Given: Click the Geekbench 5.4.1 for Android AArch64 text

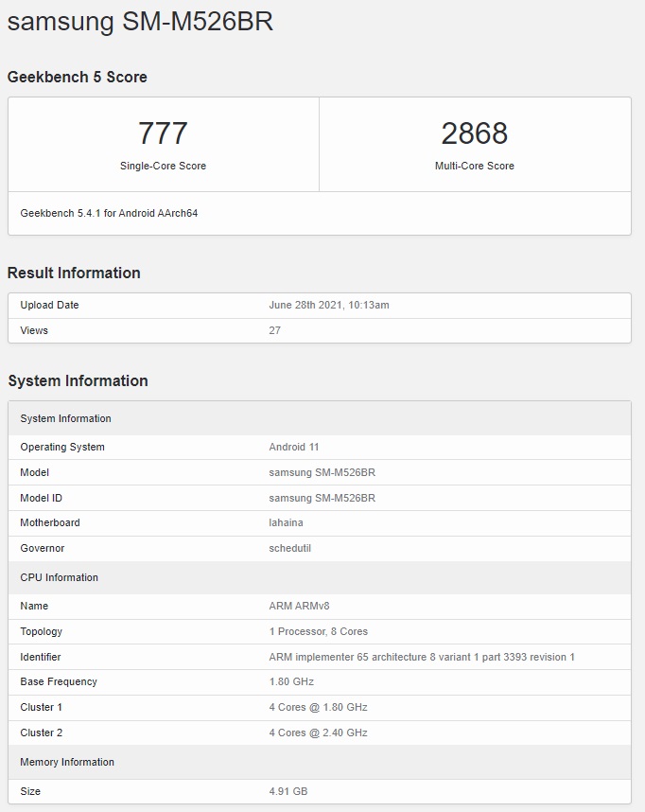Looking at the screenshot, I should (x=109, y=213).
